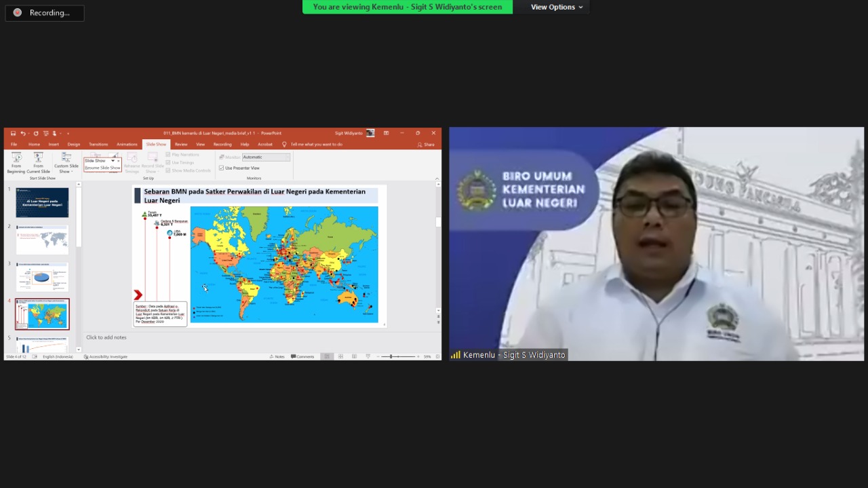Viewport: 868px width, 488px height.
Task: Click the Comments icon in status bar
Action: tap(302, 356)
